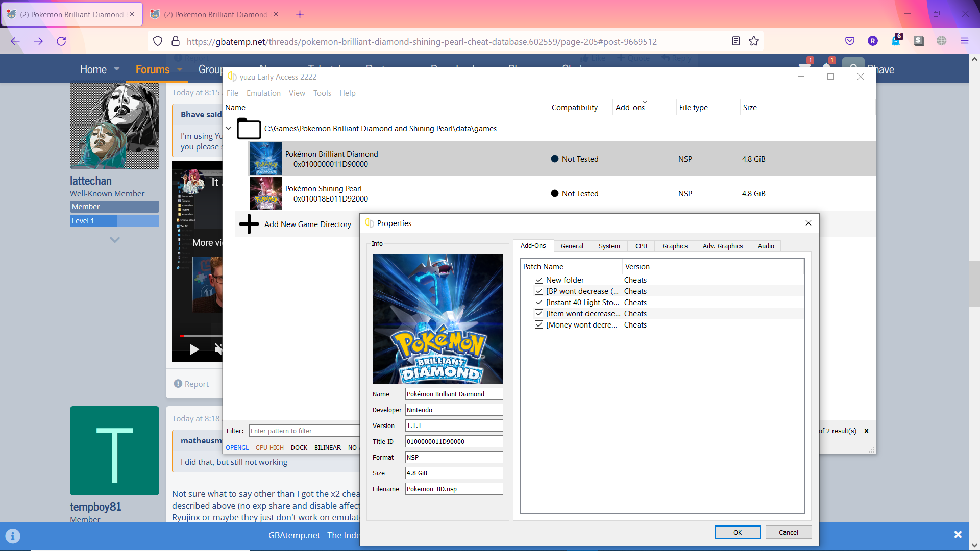Image resolution: width=980 pixels, height=551 pixels.
Task: Expand the Home menu dropdown arrow
Action: (x=117, y=69)
